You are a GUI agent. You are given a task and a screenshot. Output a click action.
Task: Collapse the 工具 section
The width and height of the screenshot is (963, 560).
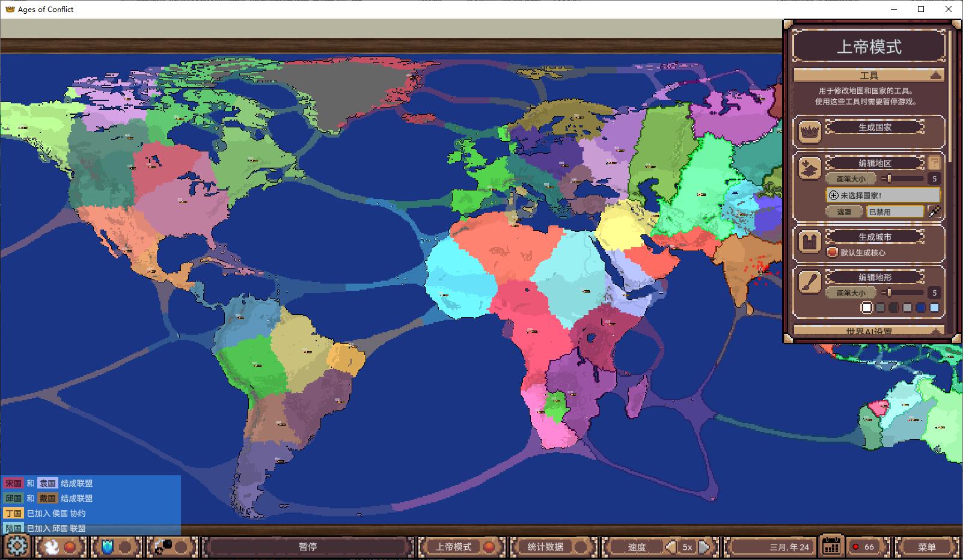(935, 76)
